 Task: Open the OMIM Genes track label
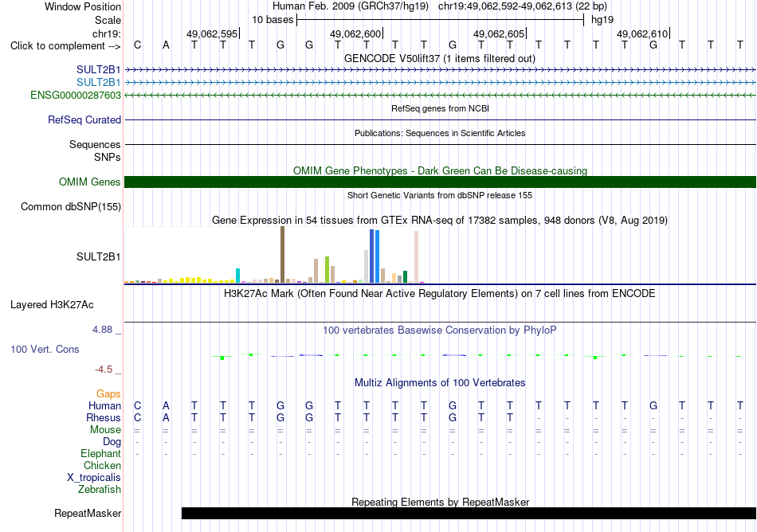coord(90,182)
